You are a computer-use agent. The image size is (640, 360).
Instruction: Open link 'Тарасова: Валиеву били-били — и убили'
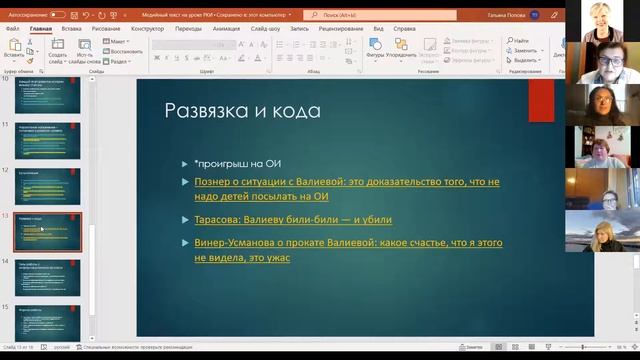coord(293,220)
